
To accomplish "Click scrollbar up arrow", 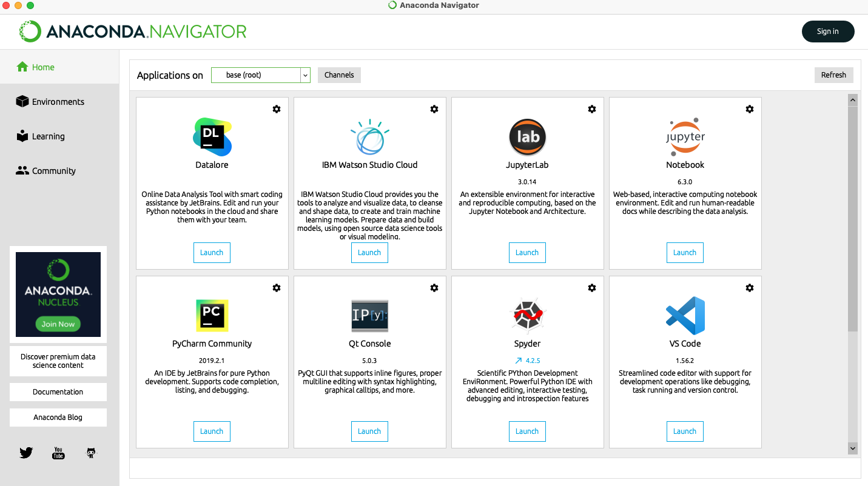I will tap(853, 100).
